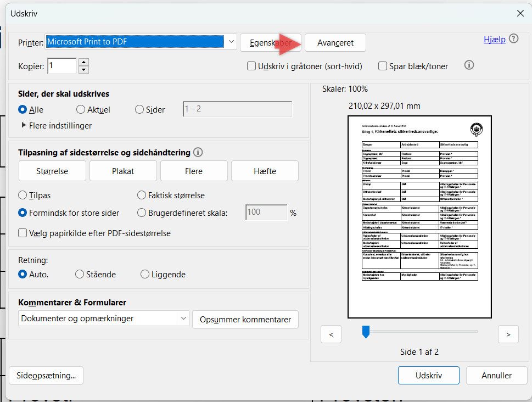Click the Udskriv button

coord(428,375)
